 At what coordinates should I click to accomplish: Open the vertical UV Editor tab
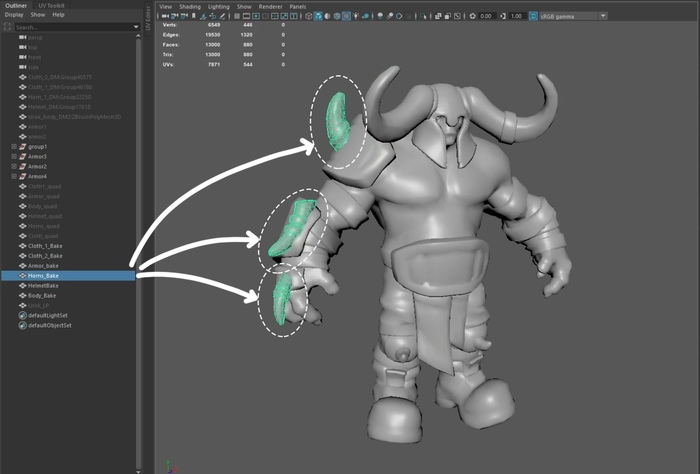[148, 18]
